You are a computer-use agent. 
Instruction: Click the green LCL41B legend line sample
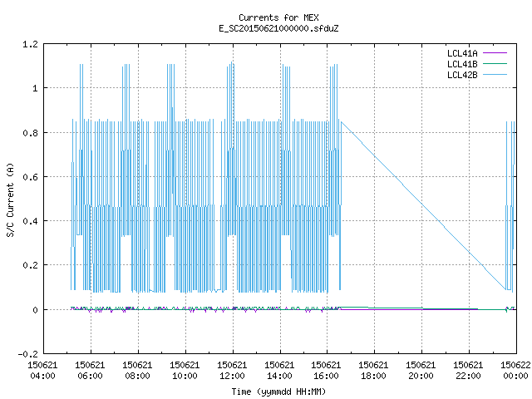[x=495, y=64]
